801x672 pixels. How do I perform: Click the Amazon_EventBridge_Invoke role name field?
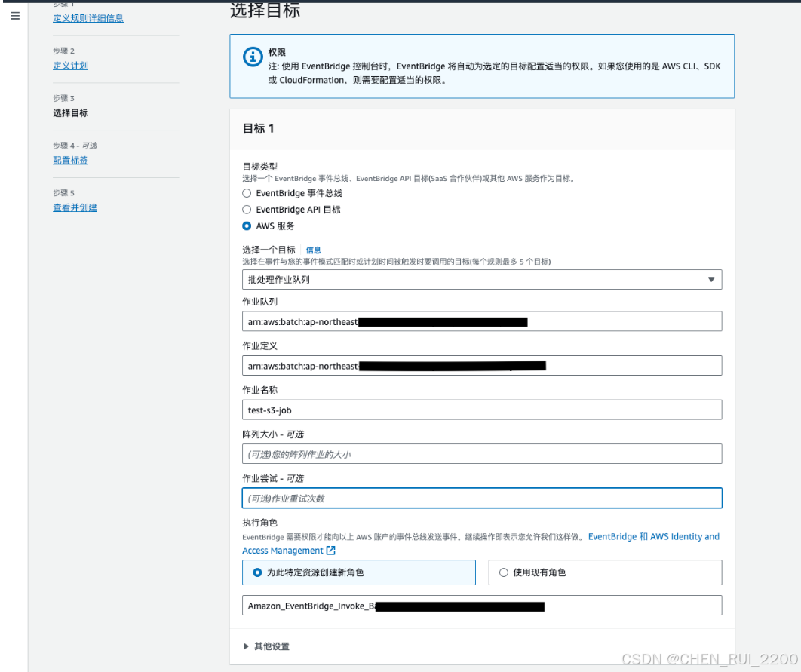[482, 606]
